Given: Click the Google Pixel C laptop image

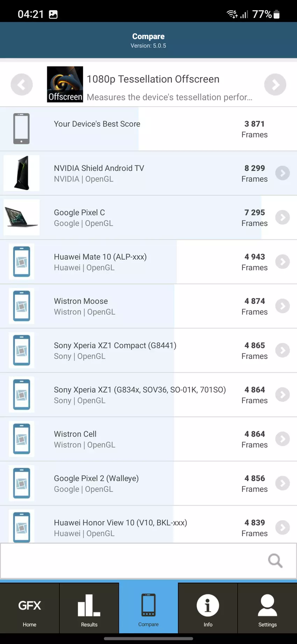Looking at the screenshot, I should point(22,217).
